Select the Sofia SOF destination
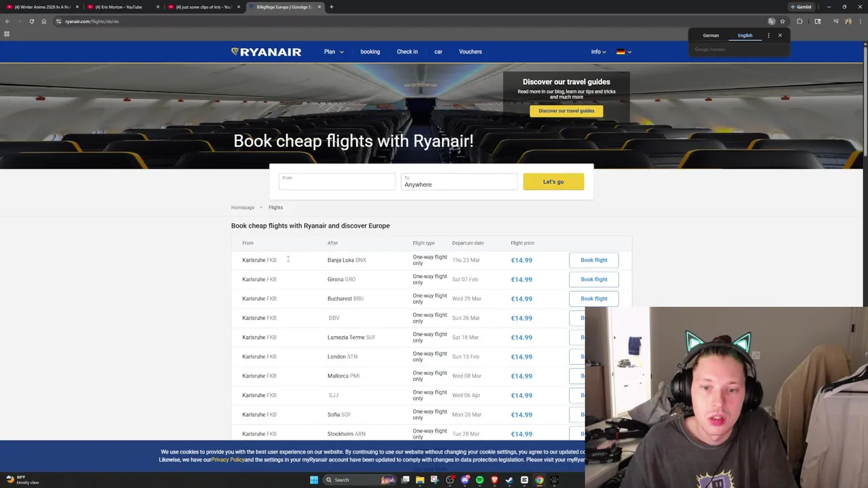This screenshot has width=868, height=488. tap(339, 415)
